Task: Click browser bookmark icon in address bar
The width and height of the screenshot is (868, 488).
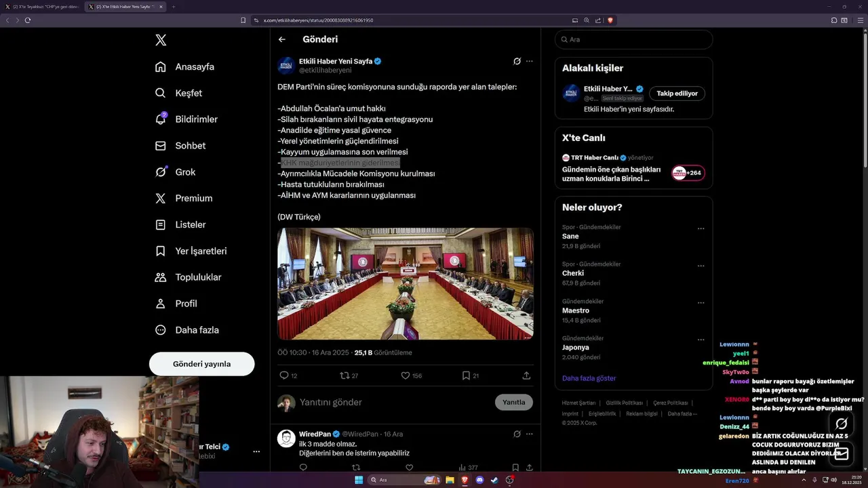Action: click(243, 20)
